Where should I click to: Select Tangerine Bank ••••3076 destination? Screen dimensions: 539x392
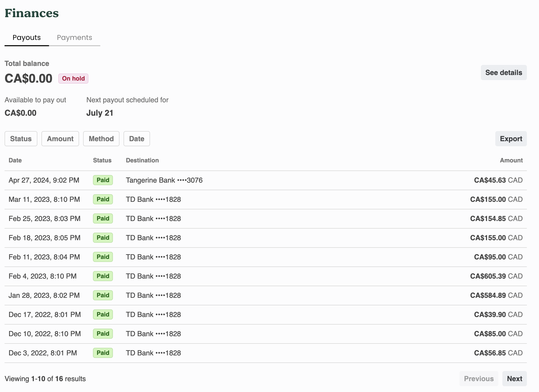point(164,180)
